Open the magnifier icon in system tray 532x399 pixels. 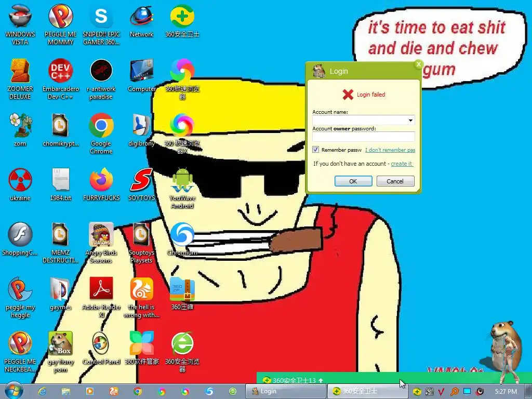(x=454, y=392)
